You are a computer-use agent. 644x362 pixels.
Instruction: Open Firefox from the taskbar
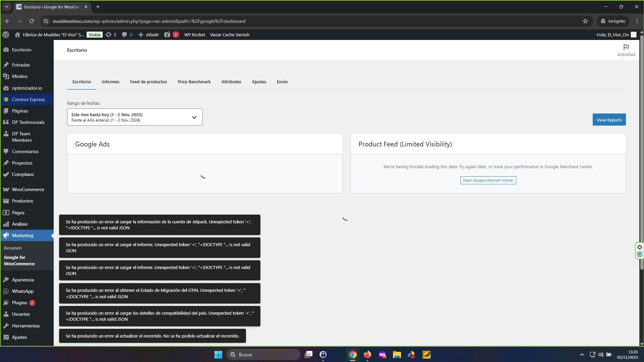(367, 355)
